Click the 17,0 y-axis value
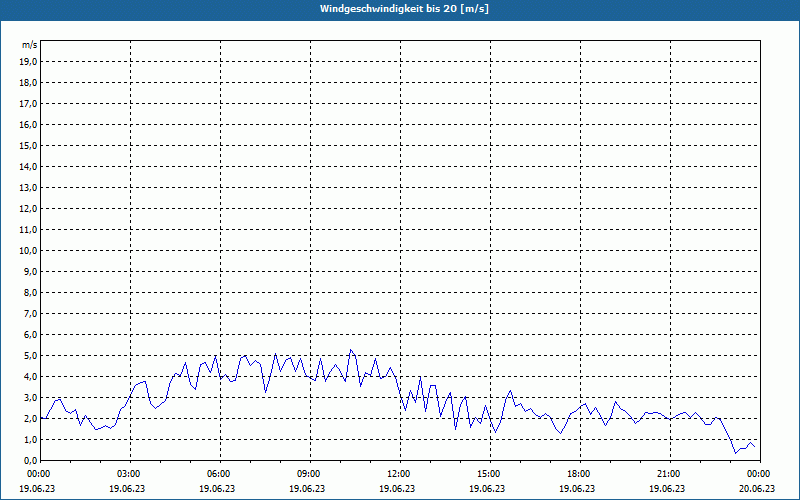The width and height of the screenshot is (800, 500). point(29,104)
